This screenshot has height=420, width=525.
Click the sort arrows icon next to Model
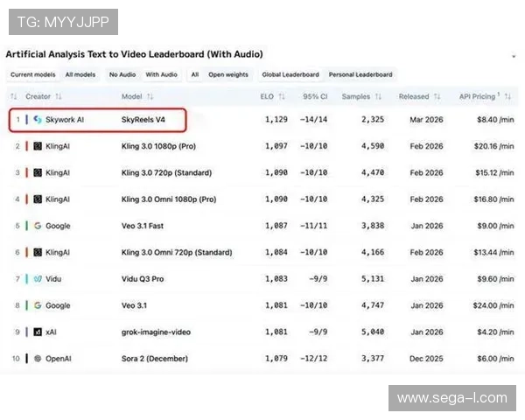150,96
